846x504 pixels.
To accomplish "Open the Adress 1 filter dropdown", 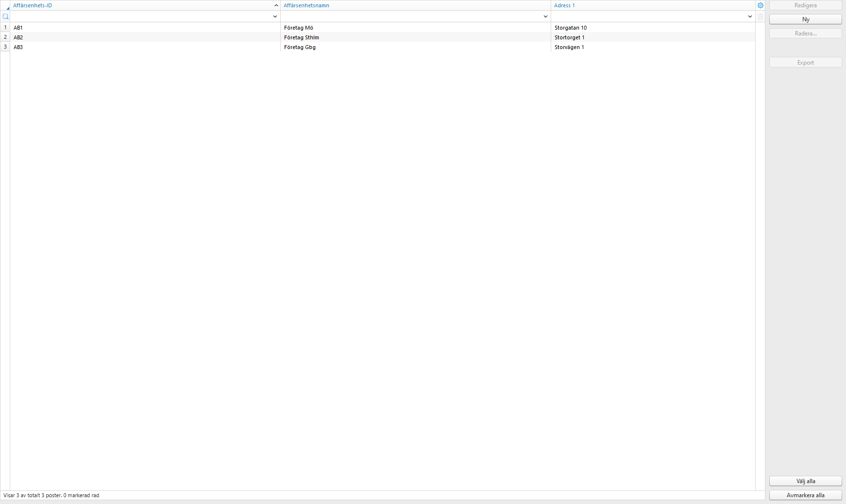I will pos(749,16).
